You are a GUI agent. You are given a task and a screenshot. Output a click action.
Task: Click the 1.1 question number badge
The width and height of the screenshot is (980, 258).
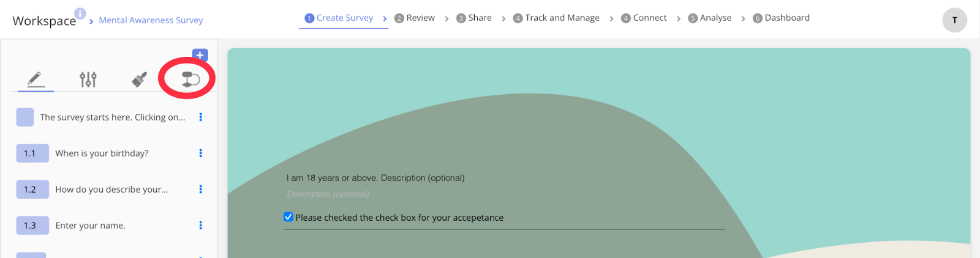click(32, 153)
